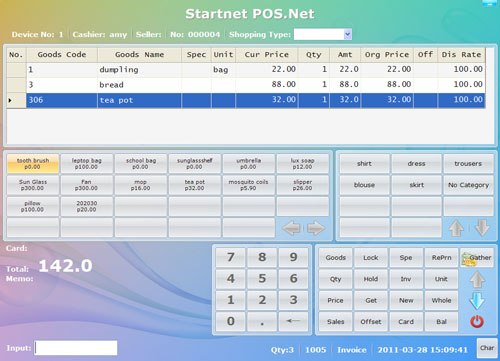Screen dimensions: 500x361
Task: Select the tea pot row in table
Action: [246, 100]
